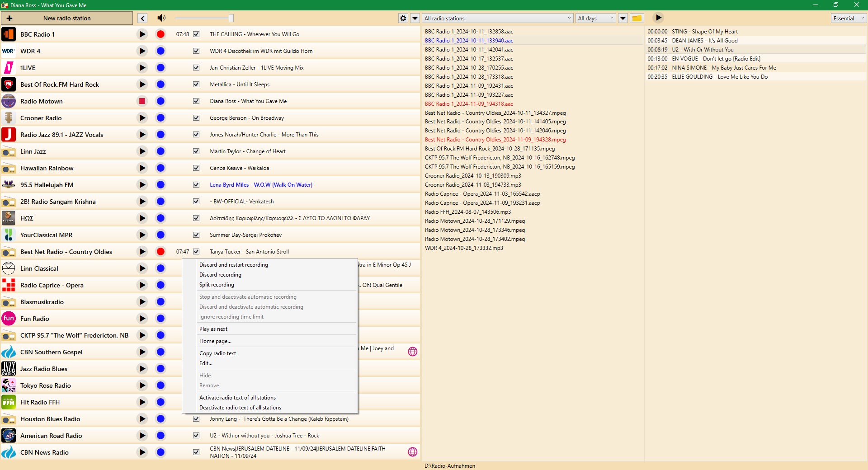Image resolution: width=868 pixels, height=470 pixels.
Task: Select Split recording menu item
Action: coord(269,285)
